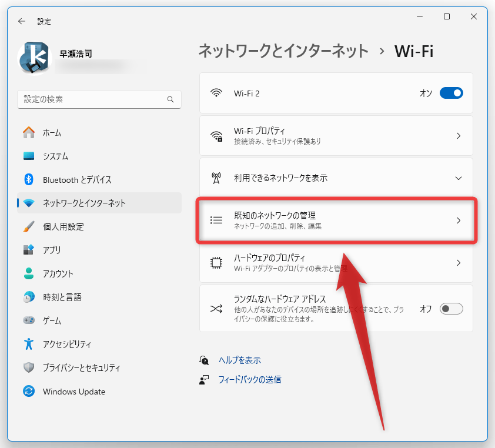Screen dimensions: 495x448
Task: Open Wi-Fi プロパティ using its chevron
Action: (459, 136)
